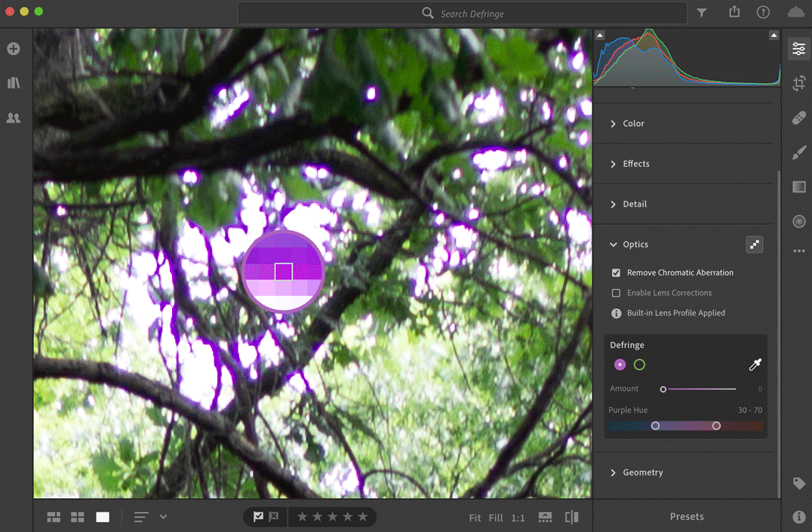Select the Radial Gradient tool
This screenshot has height=532, width=812.
798,221
